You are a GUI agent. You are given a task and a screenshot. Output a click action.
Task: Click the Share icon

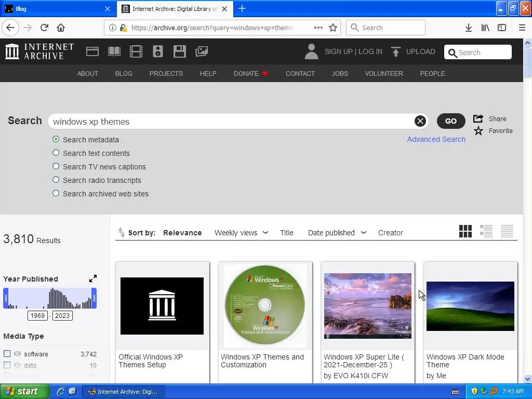click(478, 118)
